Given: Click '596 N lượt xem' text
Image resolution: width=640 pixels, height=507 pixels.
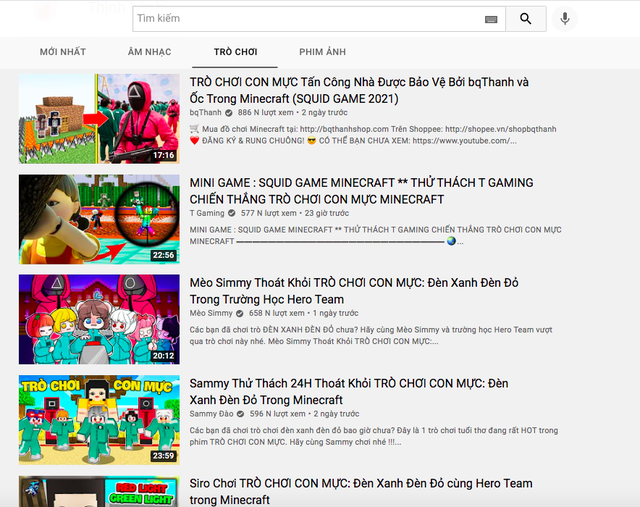Looking at the screenshot, I should 278,414.
